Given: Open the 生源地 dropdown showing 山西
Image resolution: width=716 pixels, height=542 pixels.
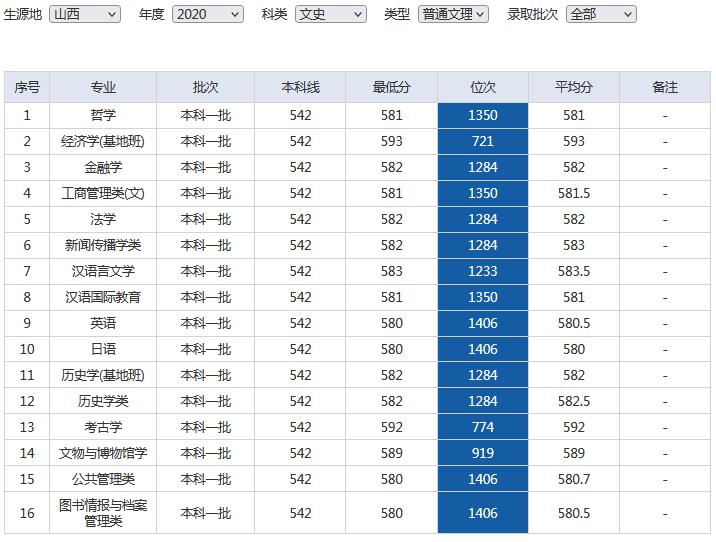Looking at the screenshot, I should coord(85,15).
